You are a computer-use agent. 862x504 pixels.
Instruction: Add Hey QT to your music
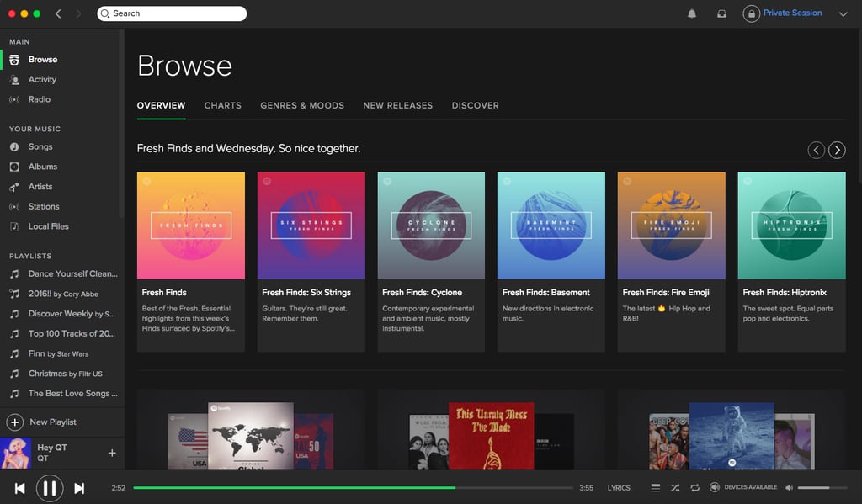(x=112, y=453)
